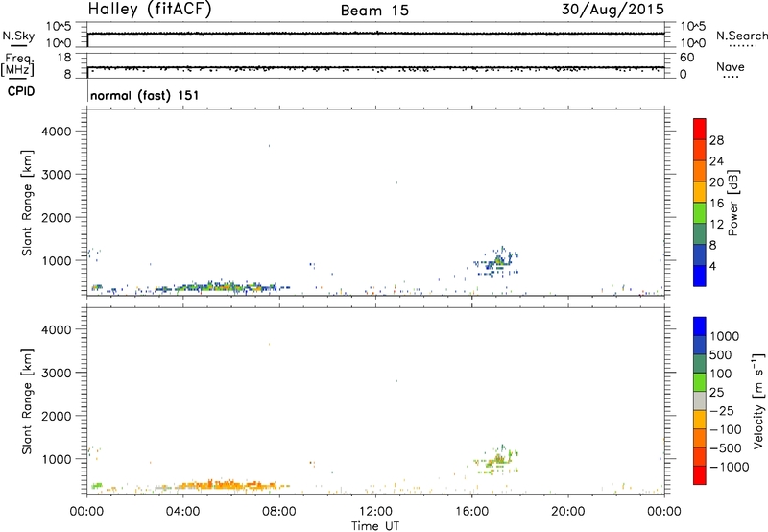Viewport: 768px width, 532px height.
Task: Click the red bottom Velocity colorbar segment
Action: pos(700,475)
